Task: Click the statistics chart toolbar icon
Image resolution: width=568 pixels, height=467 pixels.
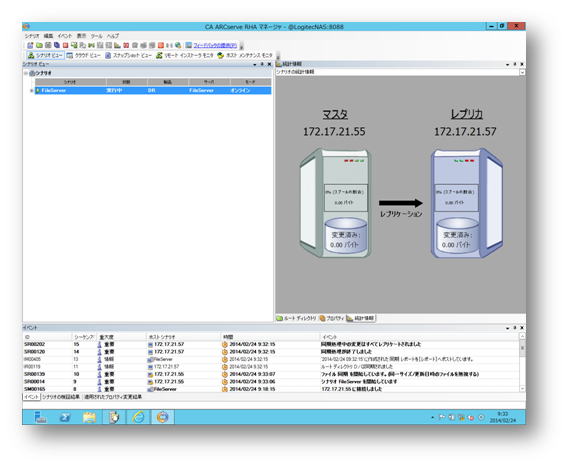Action: (117, 45)
